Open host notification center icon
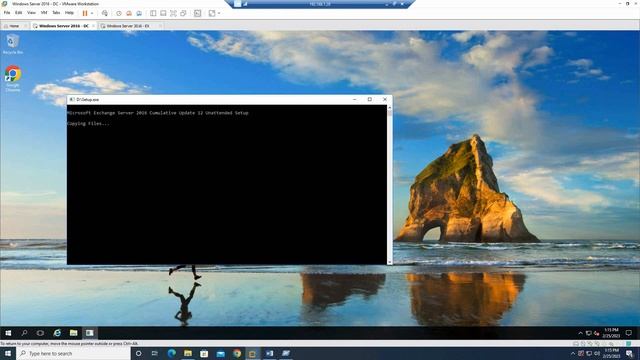Screen dimensions: 640x360 click(630, 353)
